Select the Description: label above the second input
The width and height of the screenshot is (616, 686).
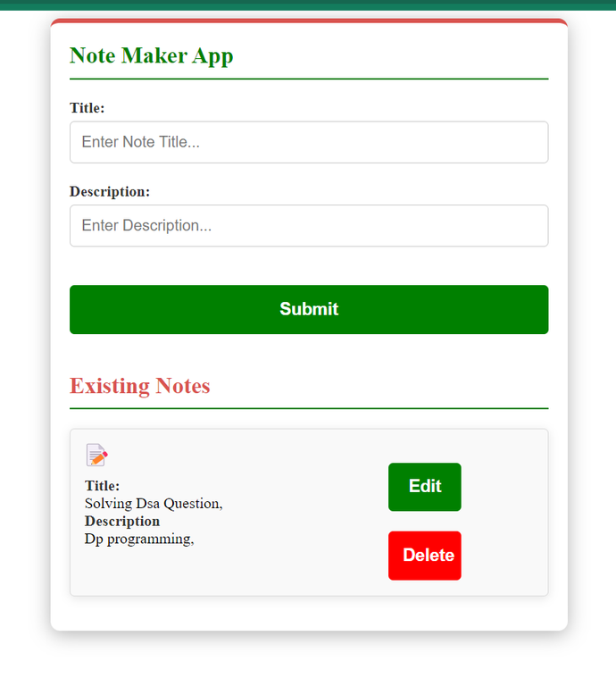[x=110, y=192]
